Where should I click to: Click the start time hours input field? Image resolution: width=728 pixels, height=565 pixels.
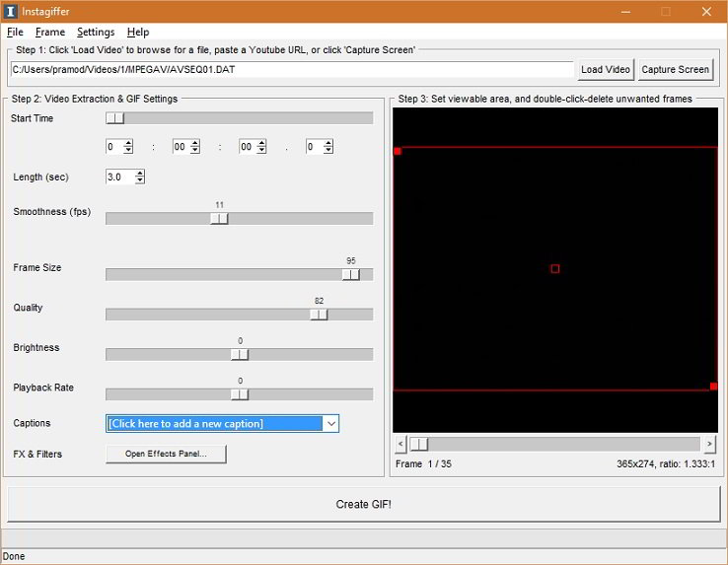coord(114,147)
